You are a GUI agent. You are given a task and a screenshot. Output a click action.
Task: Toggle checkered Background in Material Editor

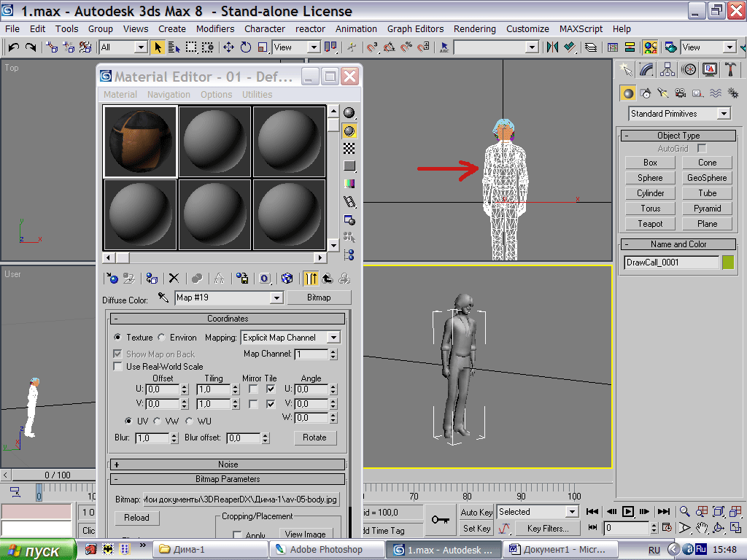point(349,149)
